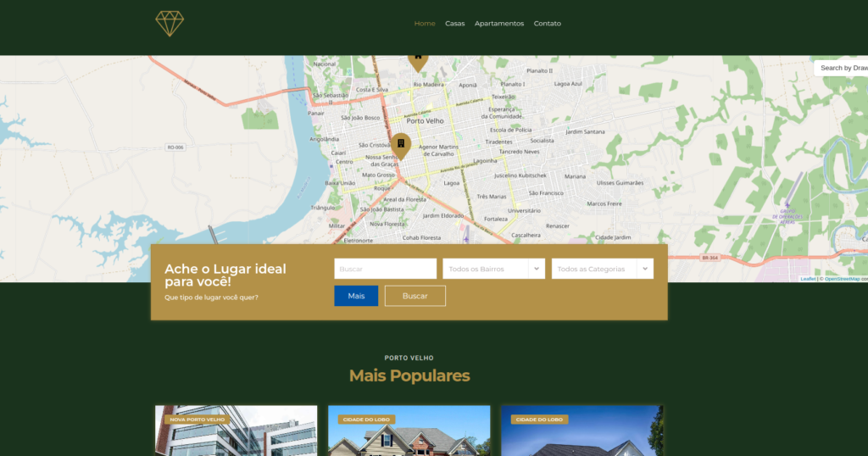Focus the Buscar text input field

[x=385, y=269]
